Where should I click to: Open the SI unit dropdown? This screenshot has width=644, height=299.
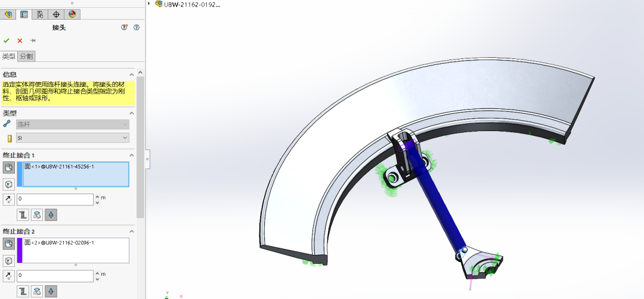tap(73, 138)
